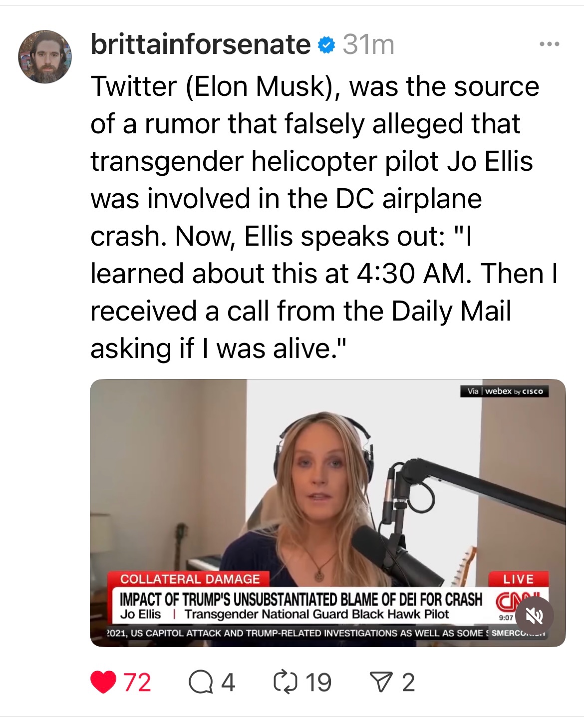
Task: Like the post with the heart icon
Action: point(103,682)
